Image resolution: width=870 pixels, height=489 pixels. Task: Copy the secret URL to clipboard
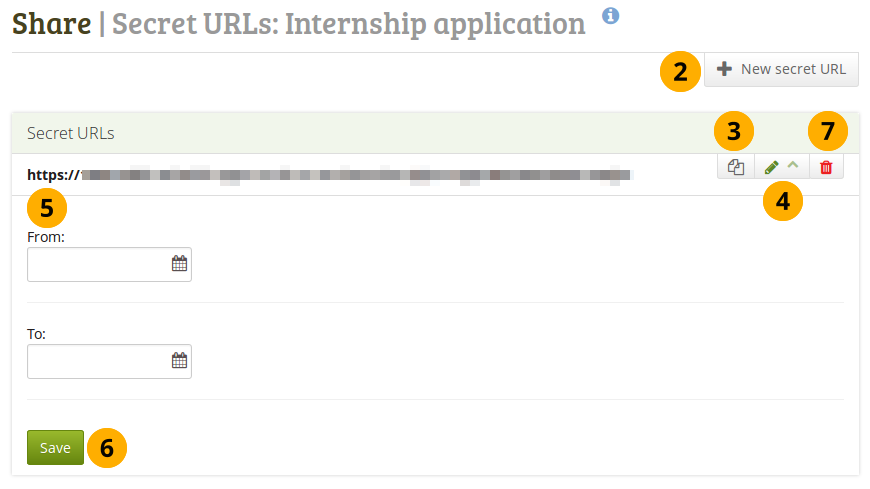(x=736, y=167)
